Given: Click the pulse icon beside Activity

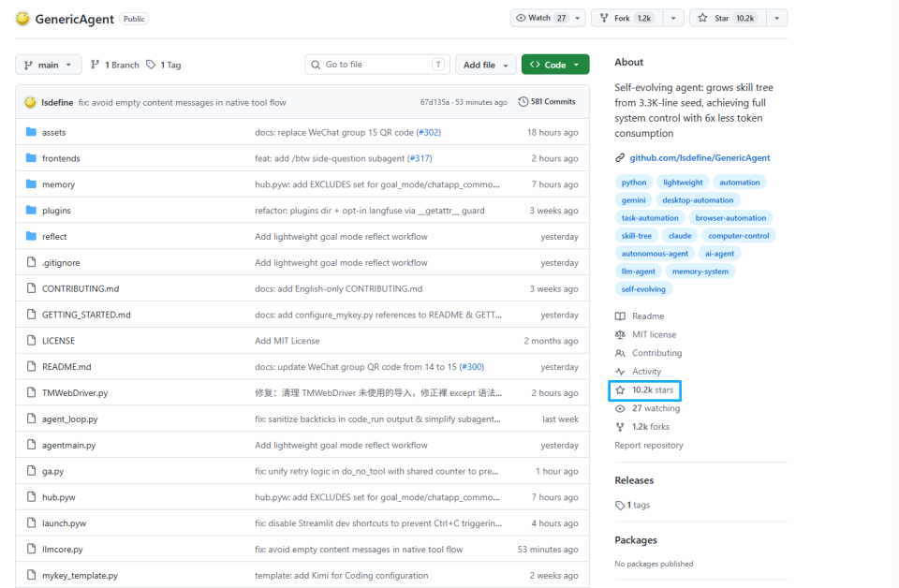Looking at the screenshot, I should [x=620, y=372].
